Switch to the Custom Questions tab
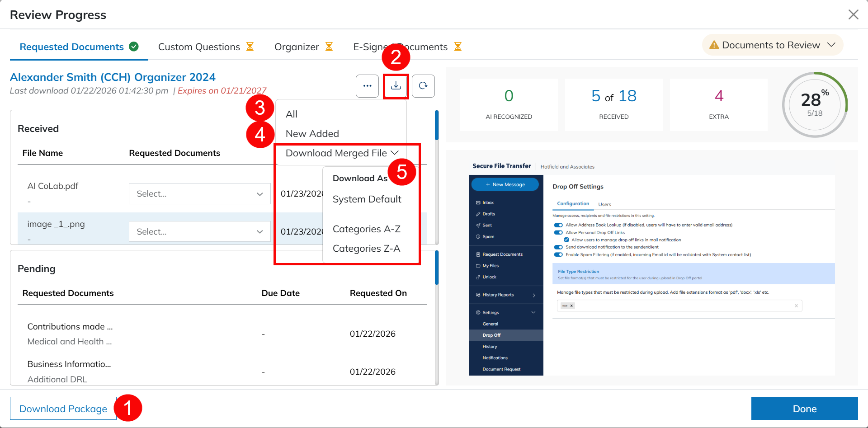868x428 pixels. coord(199,47)
